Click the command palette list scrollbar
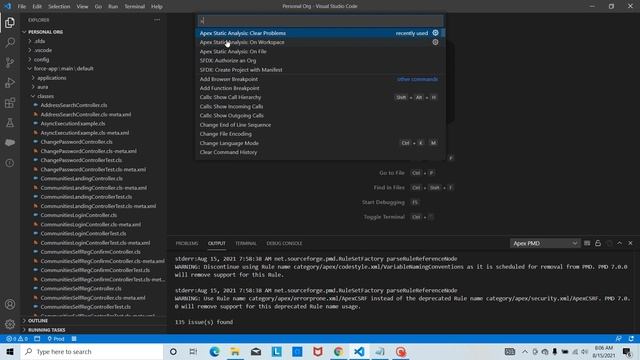640x360 pixels. pos(443,33)
